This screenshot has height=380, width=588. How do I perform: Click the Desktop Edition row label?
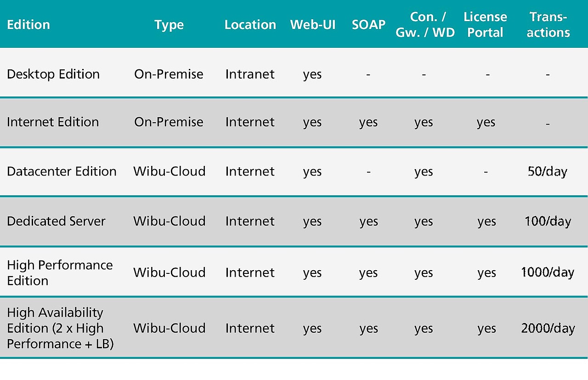click(x=53, y=74)
